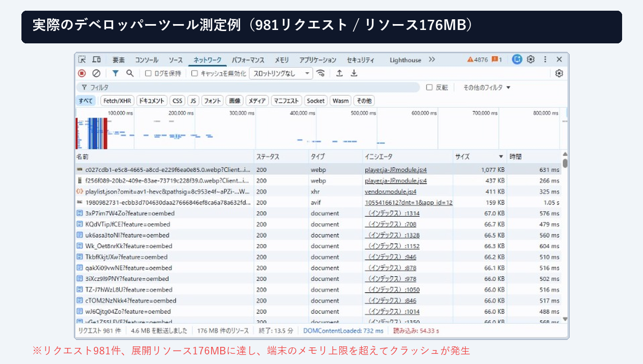Sort by the ステータス column header
Viewport: 643px width, 364px height.
[x=281, y=157]
